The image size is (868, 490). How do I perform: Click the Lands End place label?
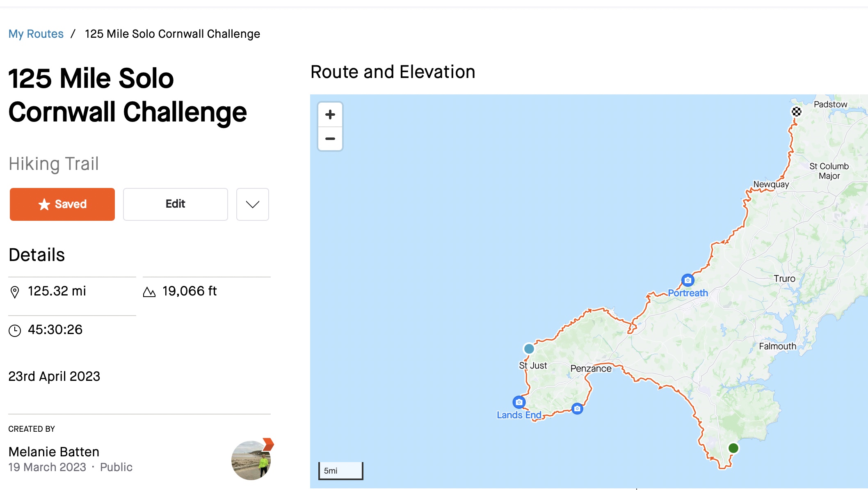click(519, 415)
